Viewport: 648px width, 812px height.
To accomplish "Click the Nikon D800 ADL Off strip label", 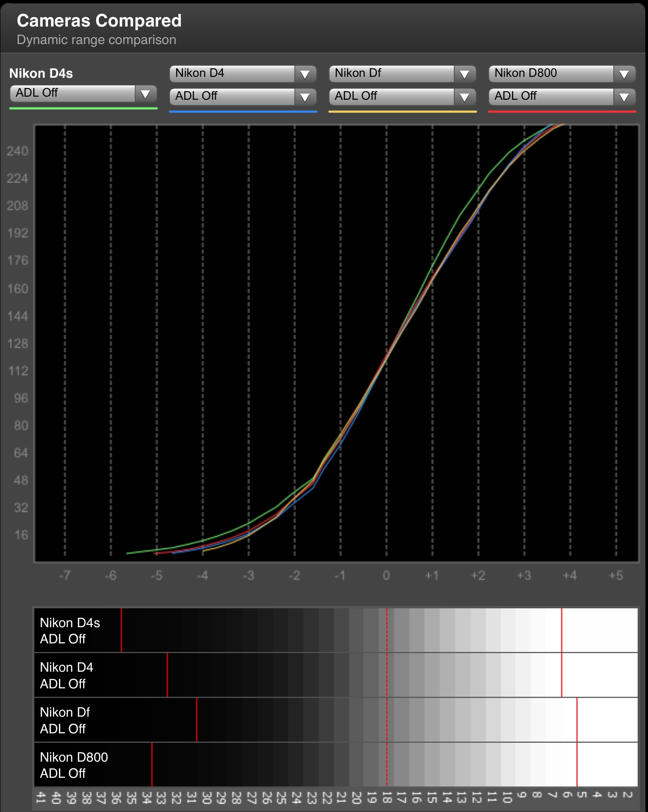I will point(74,765).
